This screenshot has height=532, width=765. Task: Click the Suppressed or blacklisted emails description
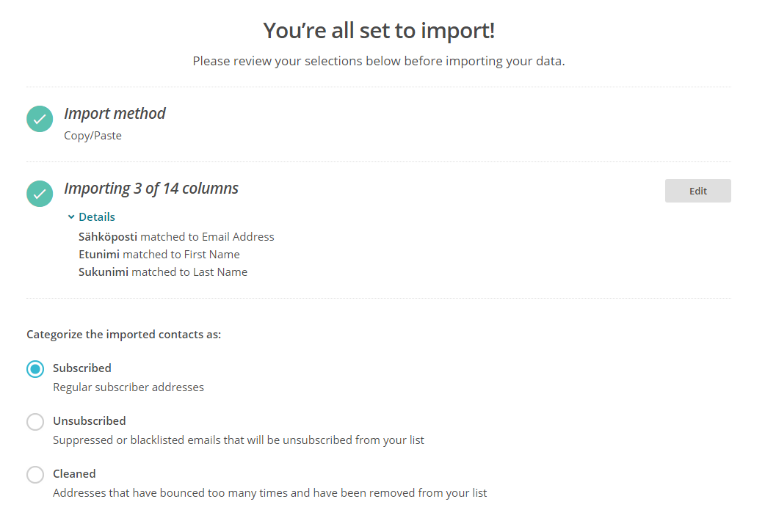pyautogui.click(x=239, y=440)
